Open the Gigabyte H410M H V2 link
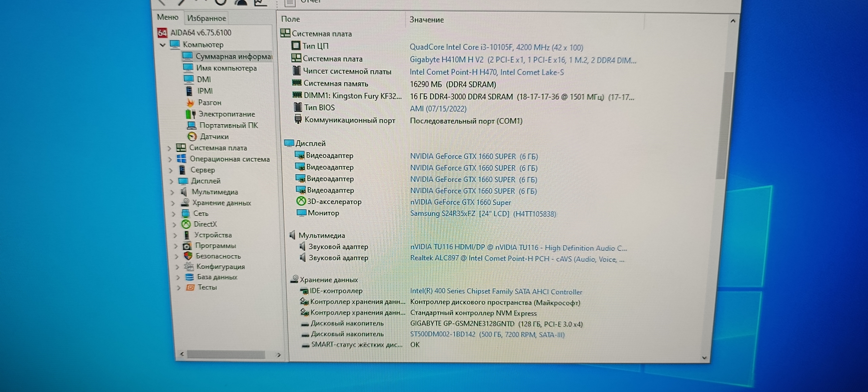868x392 pixels. click(x=523, y=60)
